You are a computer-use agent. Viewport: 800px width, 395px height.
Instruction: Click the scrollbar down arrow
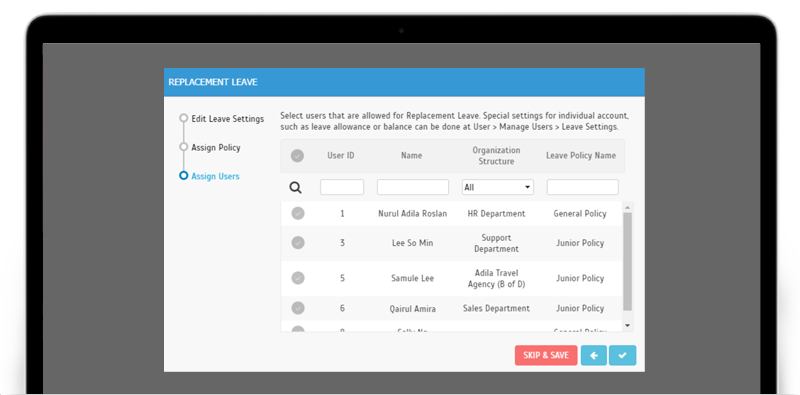pos(628,326)
